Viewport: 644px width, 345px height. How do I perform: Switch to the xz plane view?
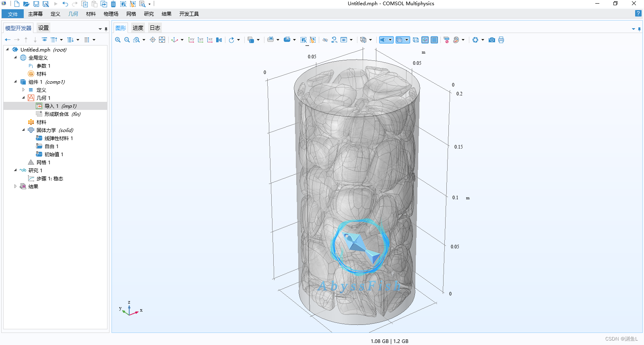point(210,40)
